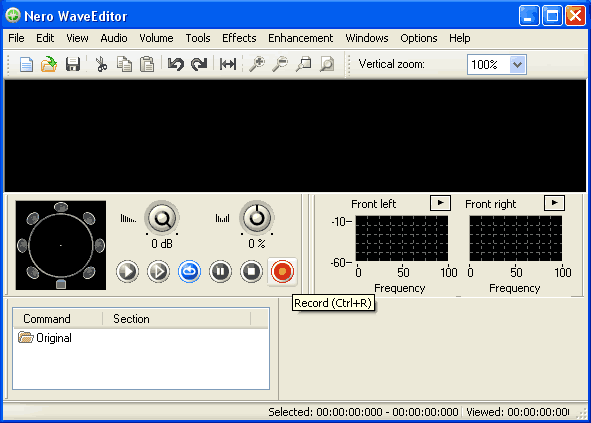The height and width of the screenshot is (423, 591).
Task: Open a file via folder icon
Action: [49, 64]
